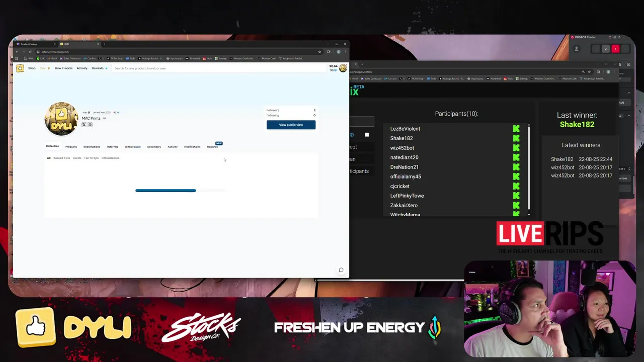Open Activity in DYLI header navigation
The height and width of the screenshot is (362, 644).
click(x=82, y=68)
